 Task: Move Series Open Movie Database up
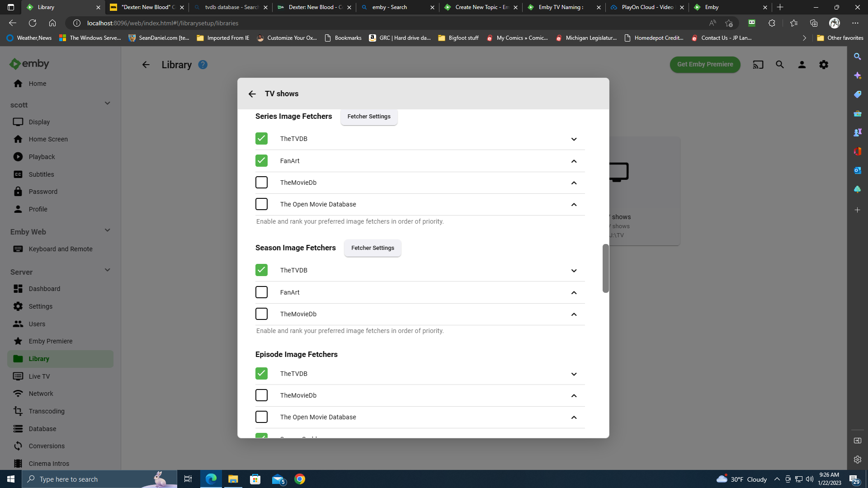574,204
